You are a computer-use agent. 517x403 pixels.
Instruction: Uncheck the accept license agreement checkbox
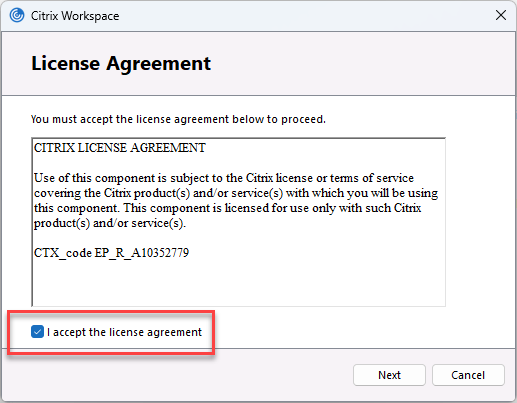pyautogui.click(x=37, y=332)
